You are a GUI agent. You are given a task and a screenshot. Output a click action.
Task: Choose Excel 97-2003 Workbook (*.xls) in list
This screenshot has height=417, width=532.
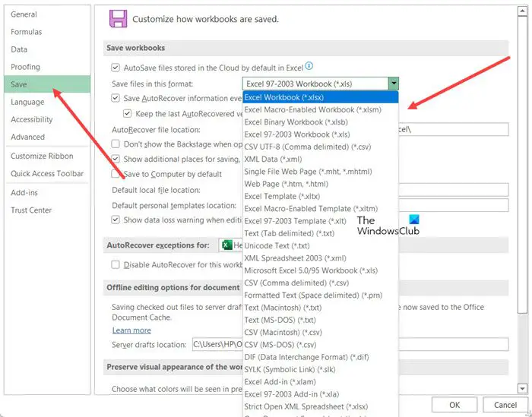click(x=320, y=134)
